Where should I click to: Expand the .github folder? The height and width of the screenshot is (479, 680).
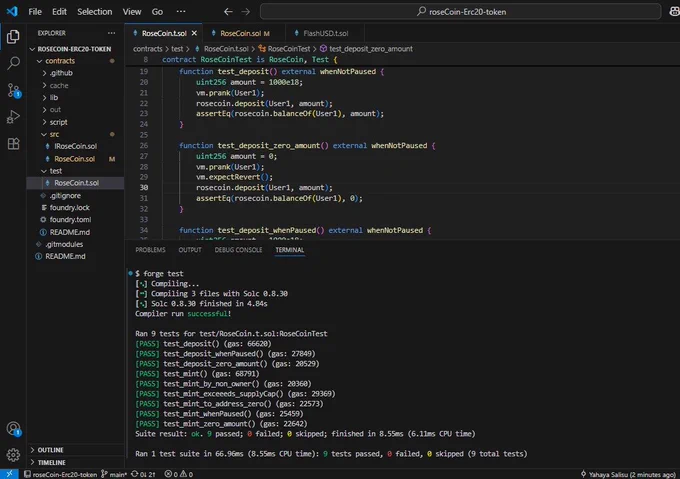click(x=75, y=73)
